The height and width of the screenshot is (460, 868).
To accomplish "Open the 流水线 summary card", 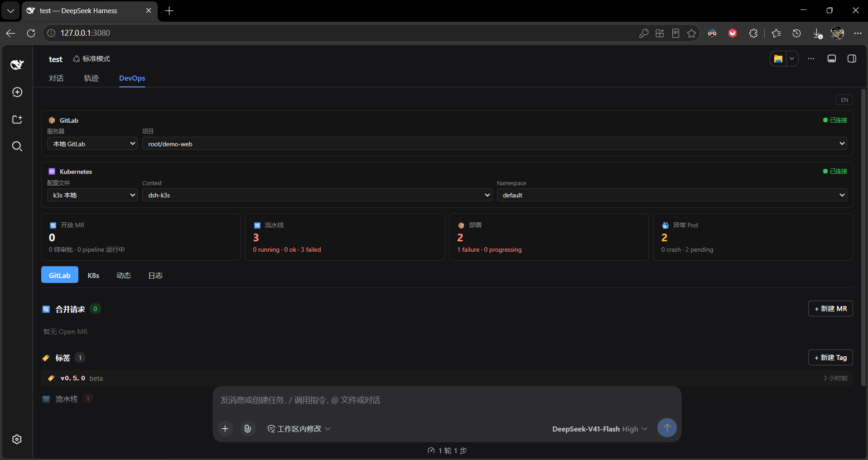I will [345, 237].
